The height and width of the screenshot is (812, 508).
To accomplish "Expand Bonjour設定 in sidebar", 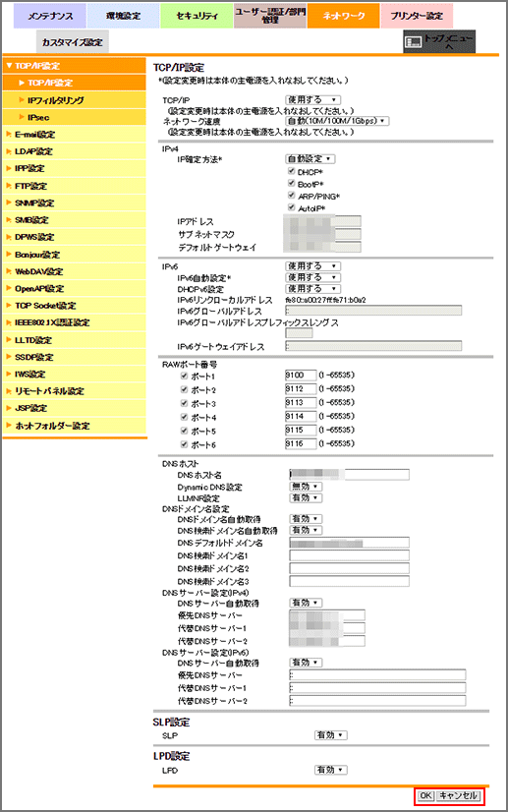I will (x=75, y=255).
